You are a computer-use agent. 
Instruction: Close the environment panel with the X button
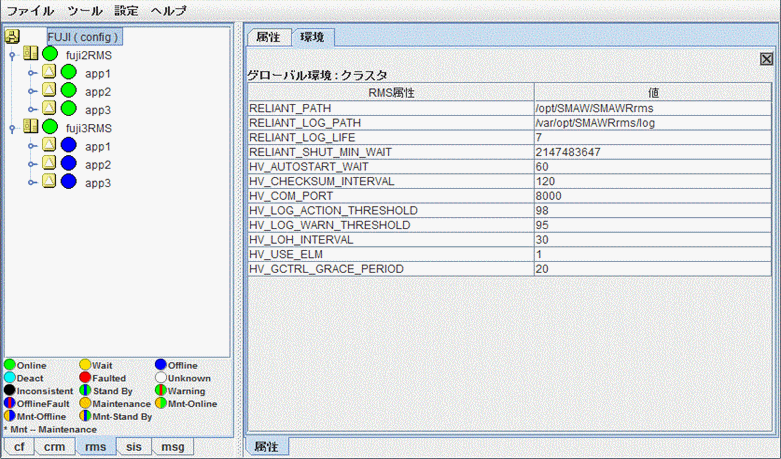767,59
